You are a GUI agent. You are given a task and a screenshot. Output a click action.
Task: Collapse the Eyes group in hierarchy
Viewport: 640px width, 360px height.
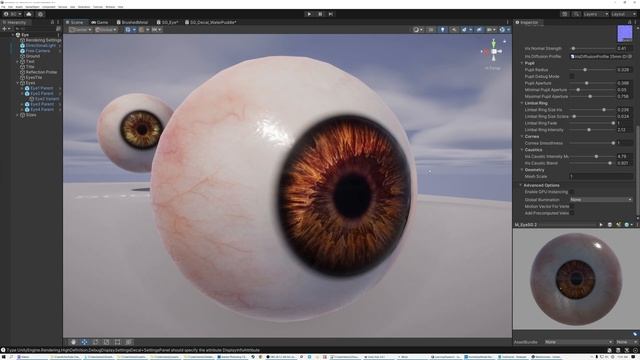(18, 83)
